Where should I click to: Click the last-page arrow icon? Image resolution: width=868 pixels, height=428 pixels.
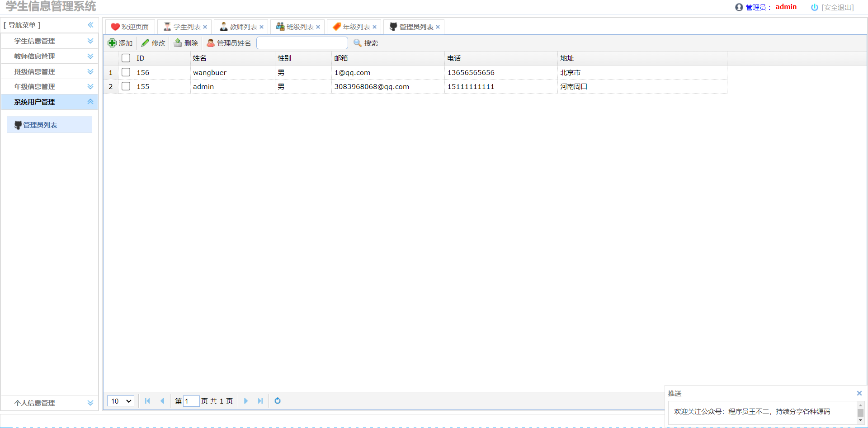click(x=260, y=401)
